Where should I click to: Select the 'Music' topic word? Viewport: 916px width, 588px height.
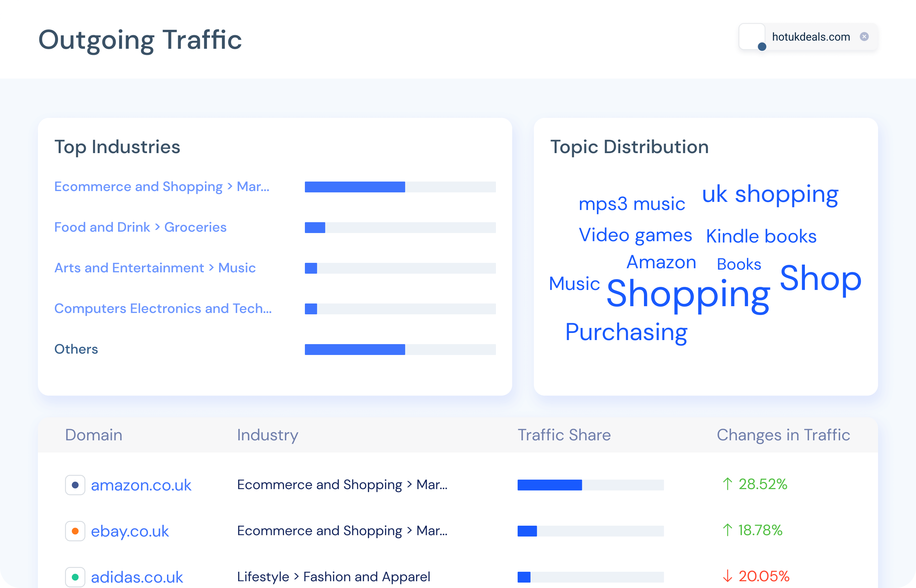574,284
